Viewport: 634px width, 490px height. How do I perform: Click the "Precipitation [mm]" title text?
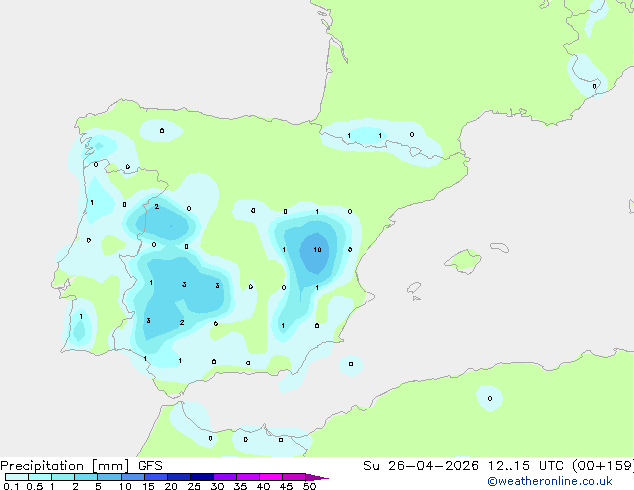tap(65, 466)
